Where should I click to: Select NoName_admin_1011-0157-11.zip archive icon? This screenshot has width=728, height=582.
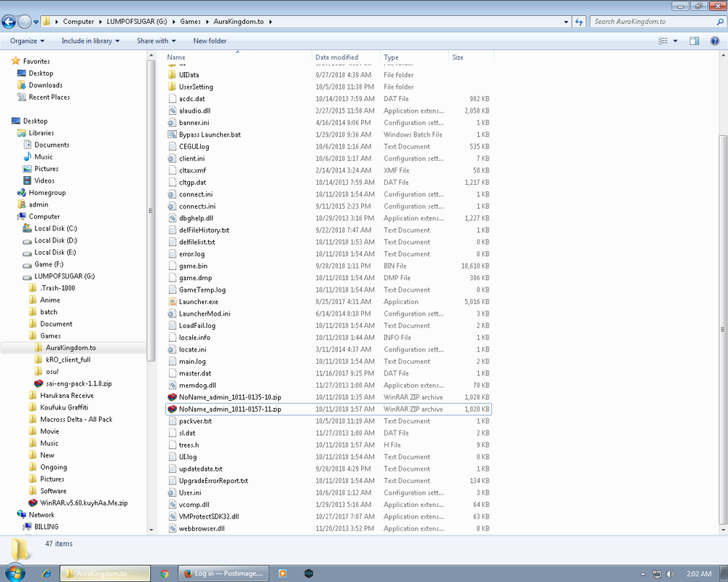172,410
